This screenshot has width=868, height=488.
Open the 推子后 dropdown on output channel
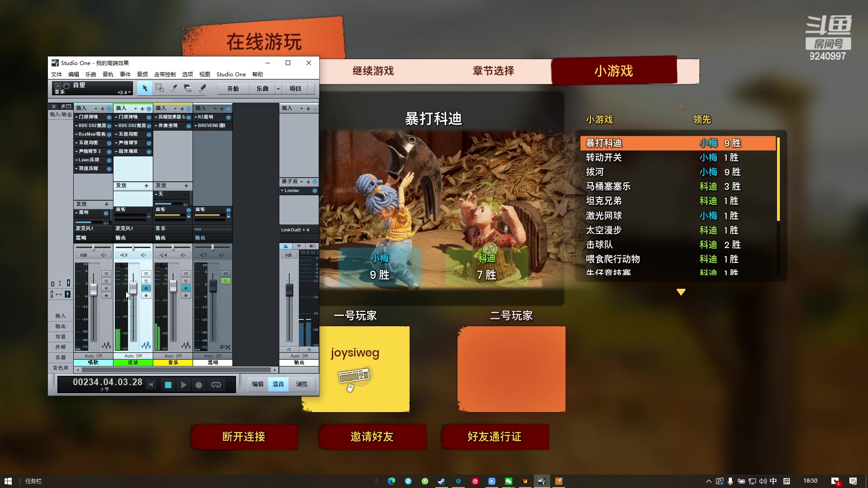click(x=301, y=182)
